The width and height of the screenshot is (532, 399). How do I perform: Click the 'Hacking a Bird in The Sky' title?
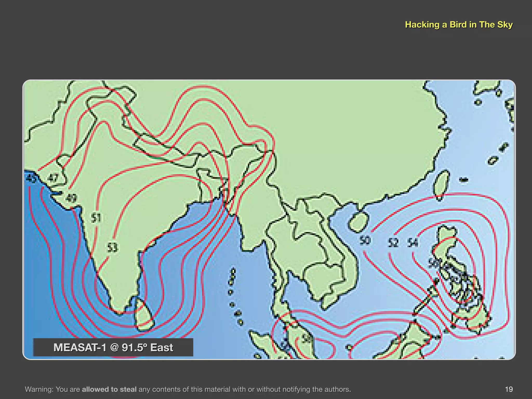[x=459, y=25]
